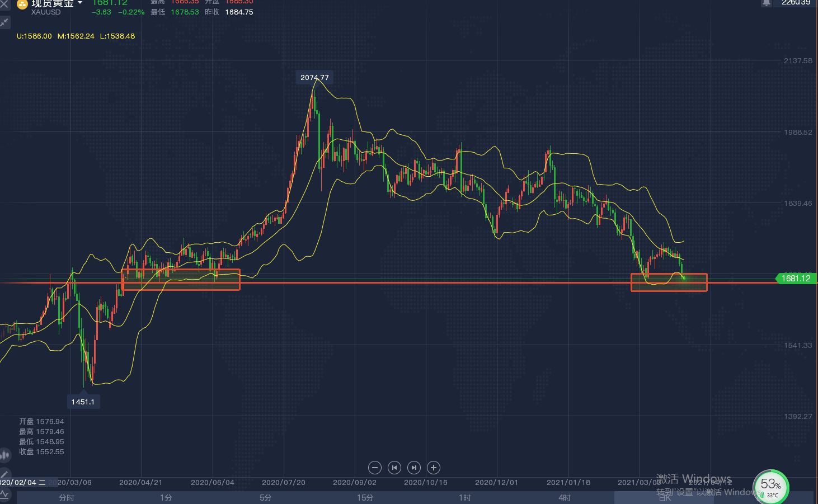Zoom out chart with minus button

375,468
